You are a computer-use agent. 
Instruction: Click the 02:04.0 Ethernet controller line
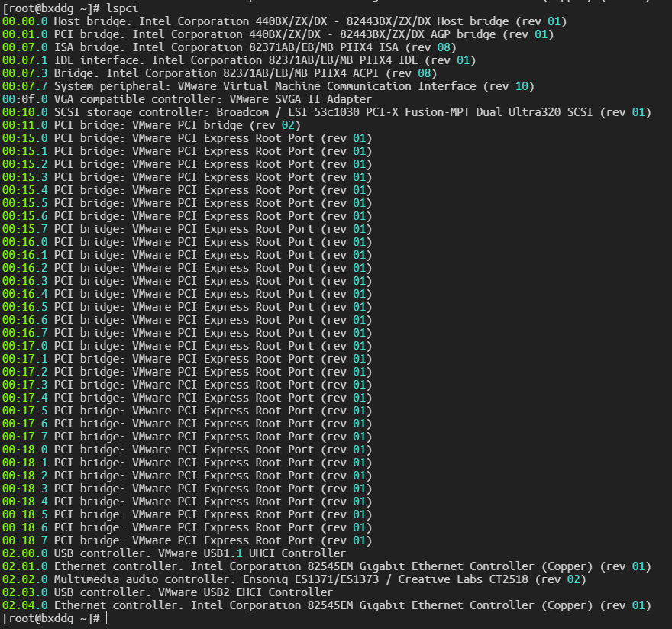[327, 605]
